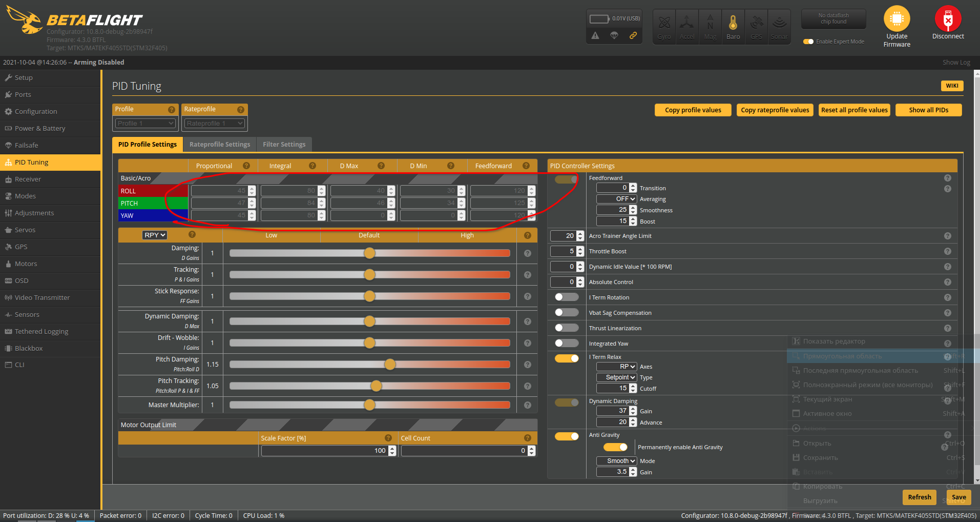
Task: Open Anti Gravity Mode dropdown
Action: click(617, 461)
